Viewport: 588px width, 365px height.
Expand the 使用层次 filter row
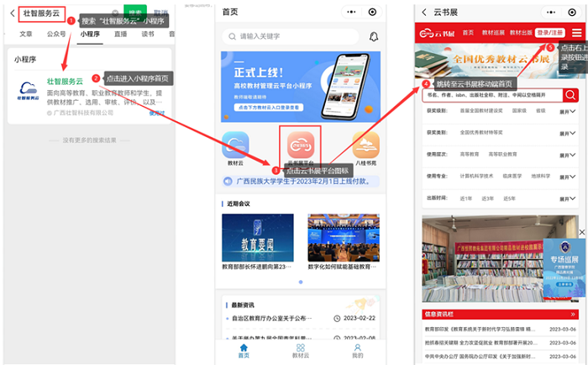pyautogui.click(x=567, y=155)
